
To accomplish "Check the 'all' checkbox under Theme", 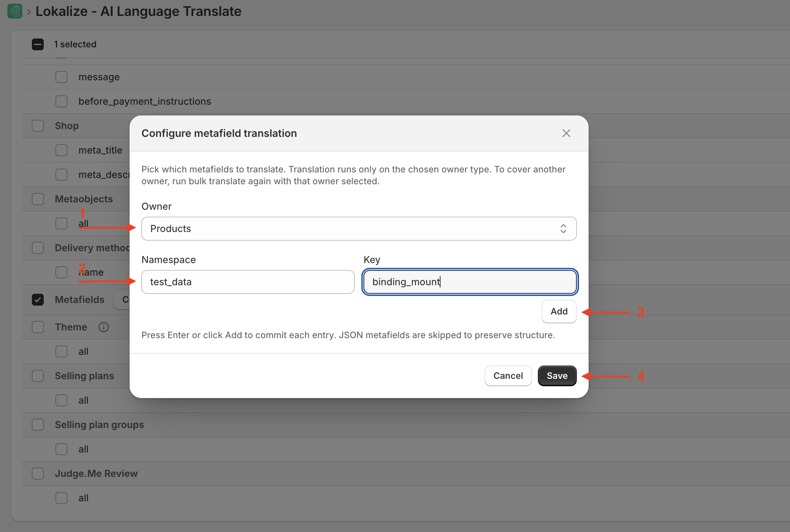I will click(61, 351).
